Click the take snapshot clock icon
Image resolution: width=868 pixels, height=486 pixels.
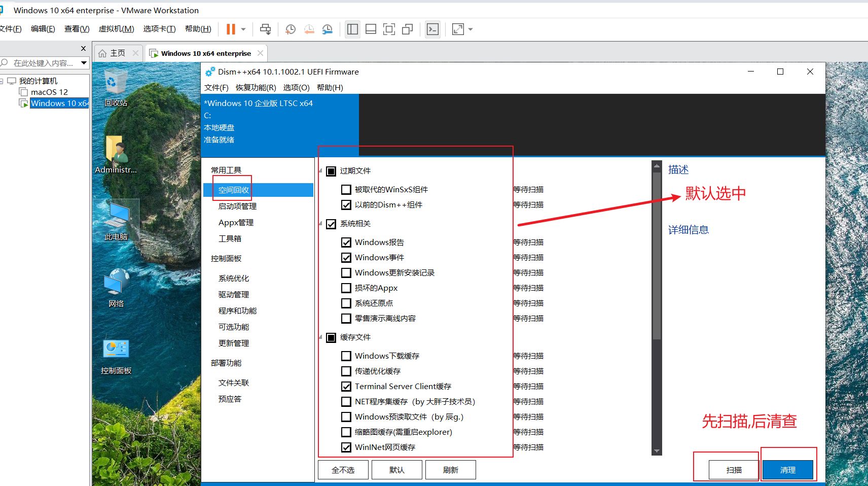291,29
